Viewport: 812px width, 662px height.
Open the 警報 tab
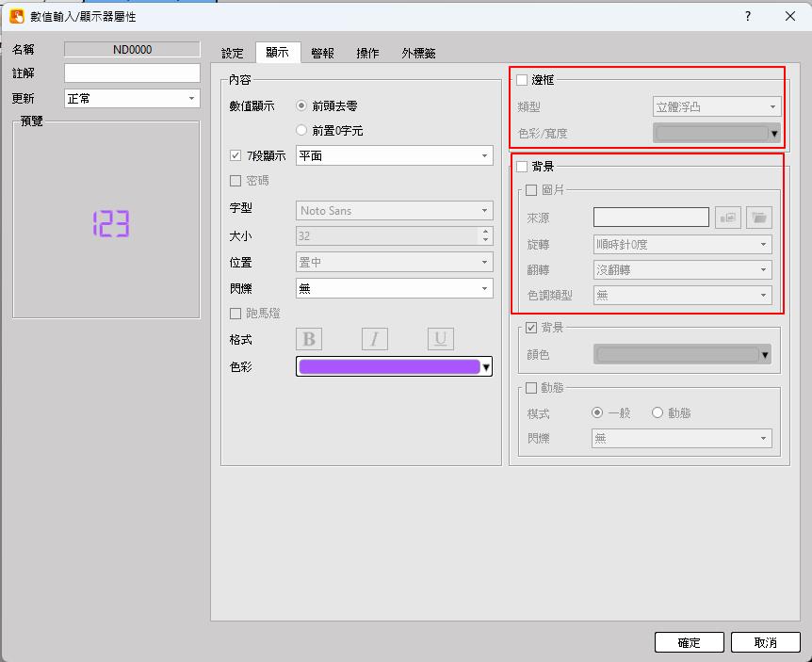click(322, 54)
